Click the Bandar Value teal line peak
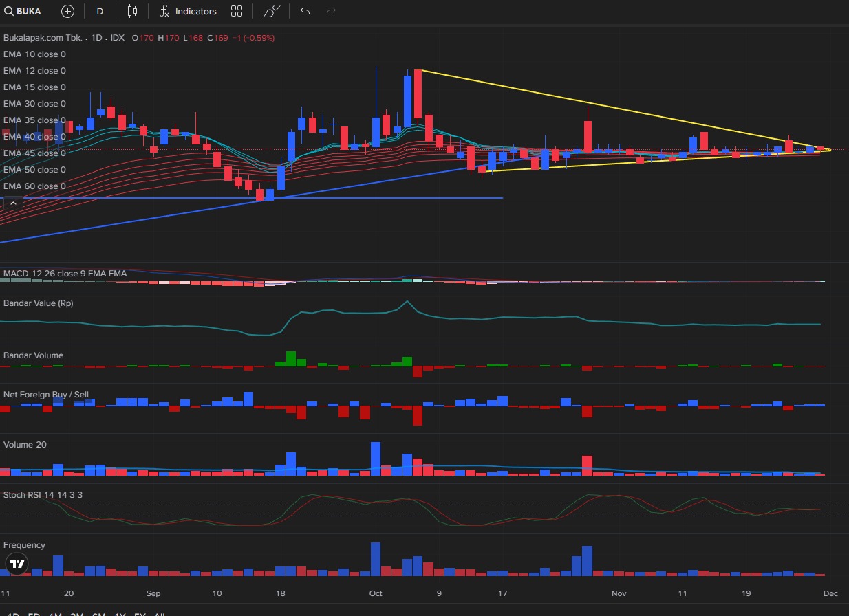 coord(408,302)
